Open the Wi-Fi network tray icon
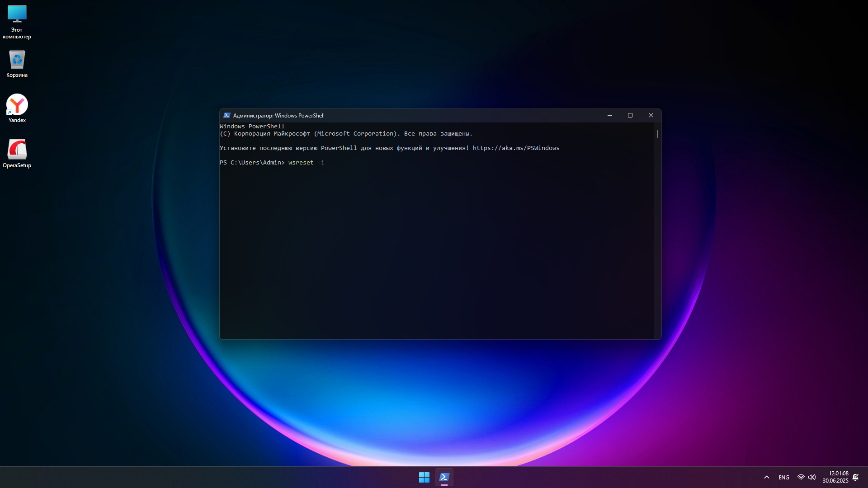Image resolution: width=868 pixels, height=488 pixels. (801, 477)
